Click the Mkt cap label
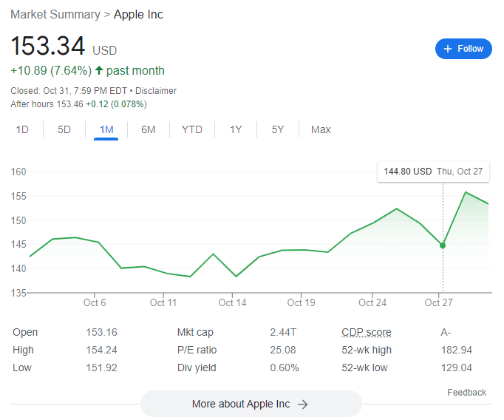The height and width of the screenshot is (420, 504). tap(195, 332)
